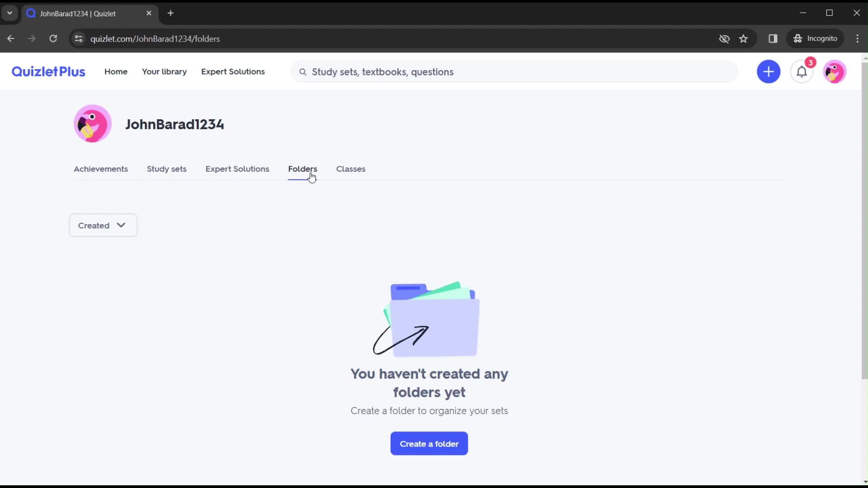Click the QuizletPlus logo icon

pyautogui.click(x=49, y=71)
